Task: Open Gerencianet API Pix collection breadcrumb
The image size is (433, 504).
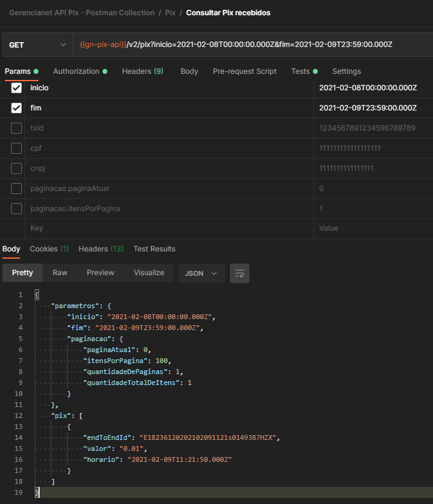Action: coord(82,13)
